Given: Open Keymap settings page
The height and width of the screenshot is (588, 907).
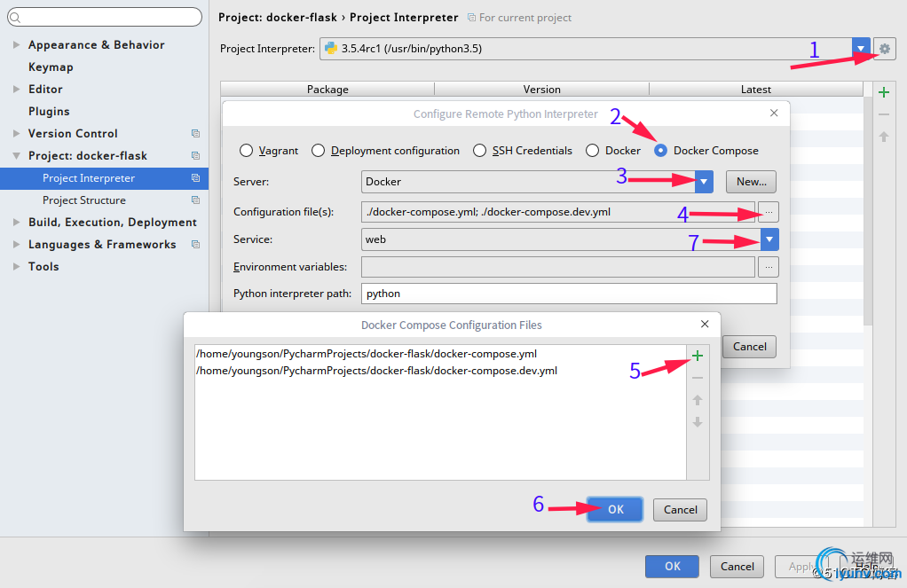Looking at the screenshot, I should tap(51, 67).
